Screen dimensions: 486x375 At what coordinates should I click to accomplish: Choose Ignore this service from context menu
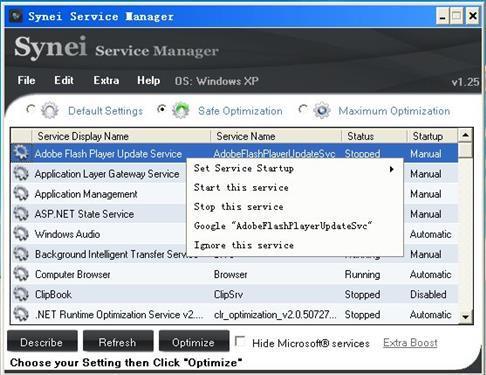coord(295,245)
